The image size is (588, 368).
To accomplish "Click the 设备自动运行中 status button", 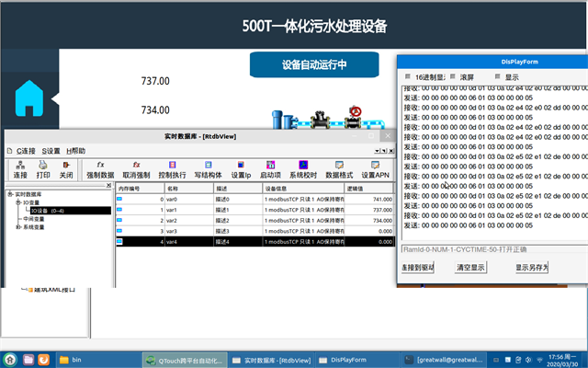I will [314, 64].
